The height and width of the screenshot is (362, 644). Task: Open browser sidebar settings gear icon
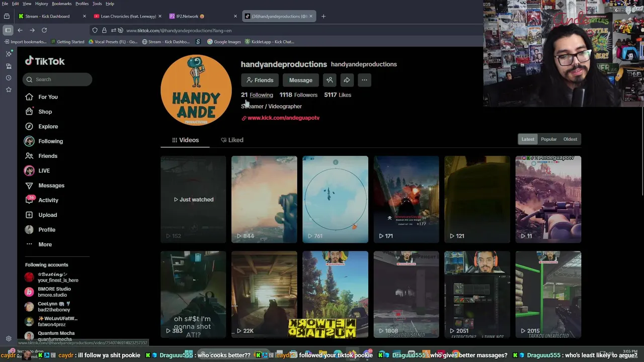9,339
